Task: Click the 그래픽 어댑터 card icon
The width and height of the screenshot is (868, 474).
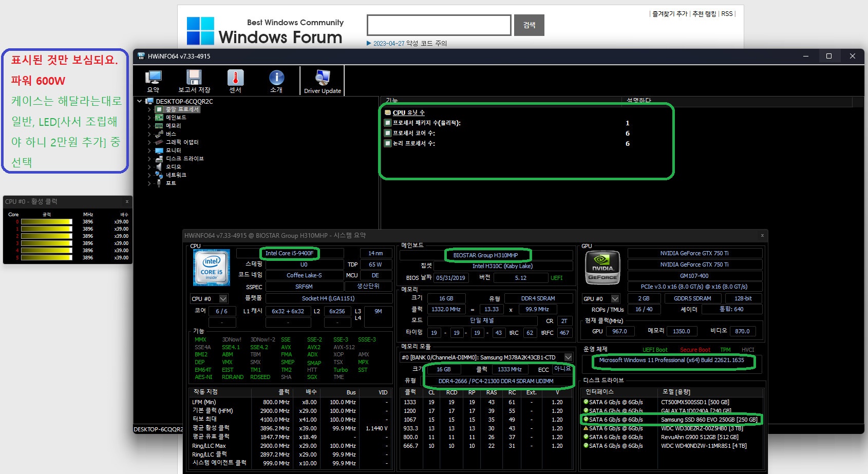Action: pos(159,142)
